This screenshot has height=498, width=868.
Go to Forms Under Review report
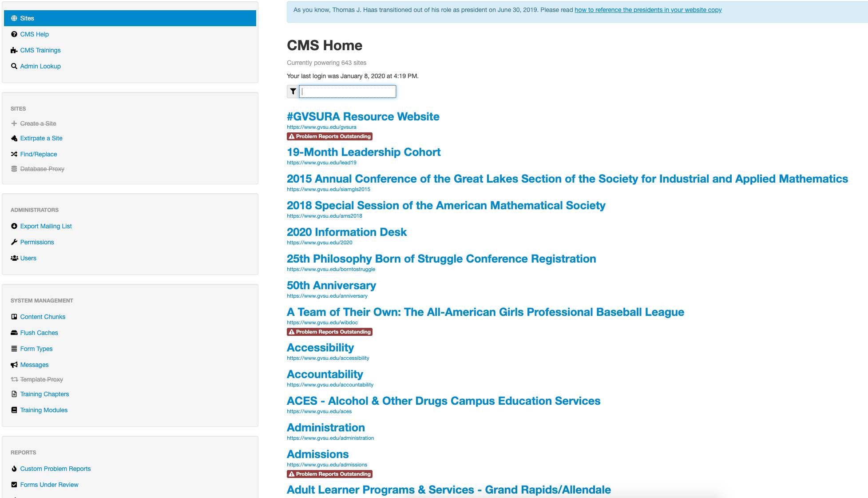[x=49, y=485]
